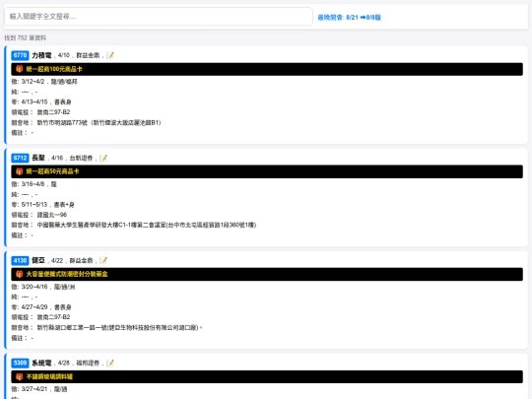
Task: Click the 4/28 meeting date in the 5309 header
Action: (63, 363)
